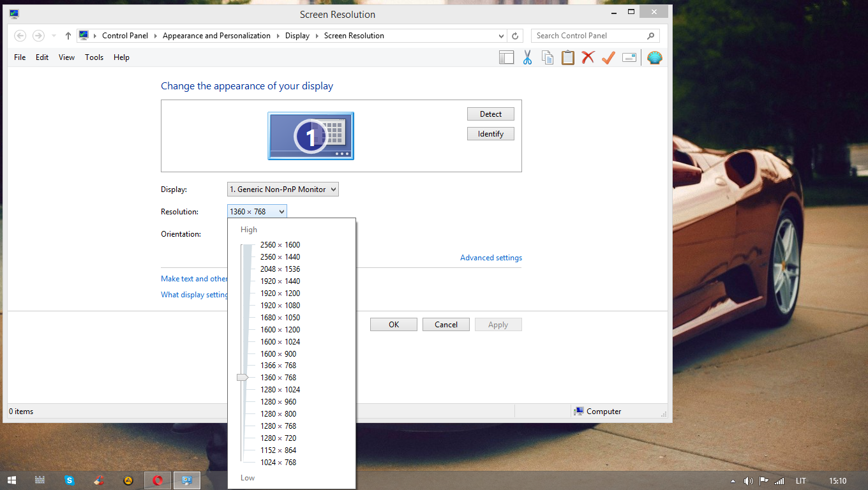Click the search magnifier icon
The width and height of the screenshot is (868, 490).
click(650, 36)
